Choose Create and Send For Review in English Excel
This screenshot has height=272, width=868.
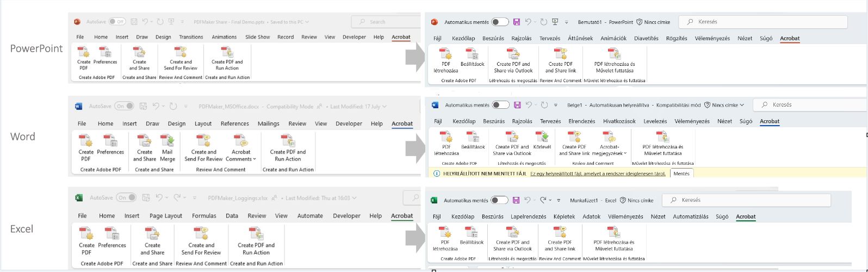pyautogui.click(x=201, y=241)
